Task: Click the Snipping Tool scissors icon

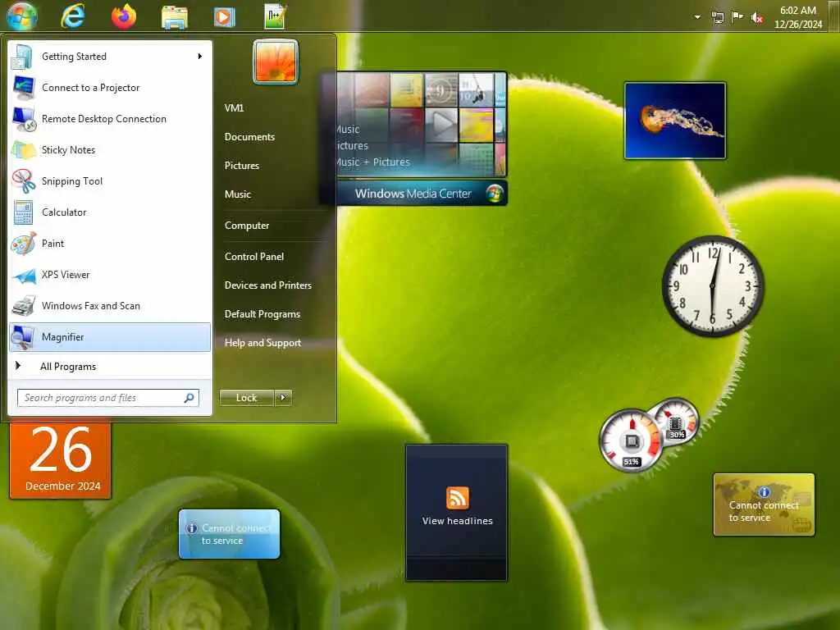Action: click(24, 181)
